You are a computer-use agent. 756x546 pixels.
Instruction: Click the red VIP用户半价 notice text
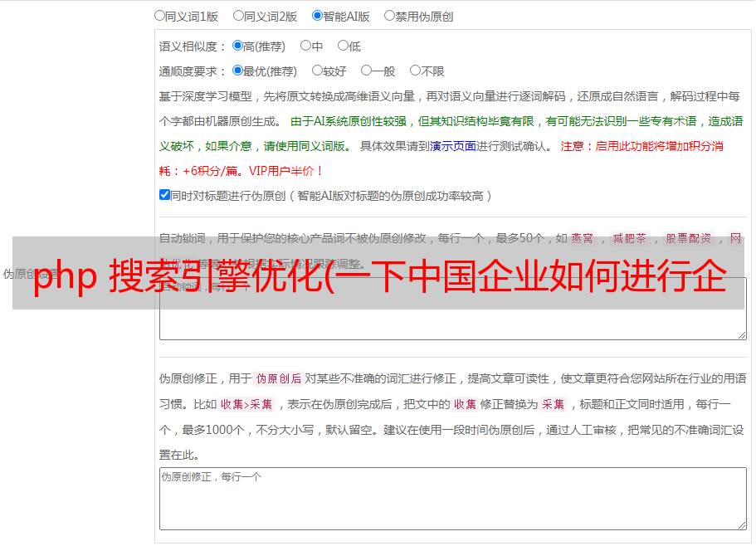[286, 171]
